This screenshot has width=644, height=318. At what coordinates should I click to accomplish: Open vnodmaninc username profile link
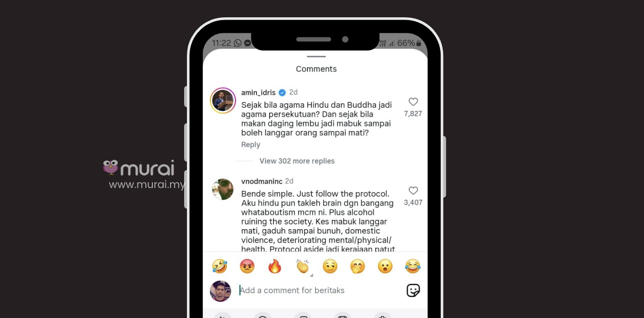click(x=262, y=181)
